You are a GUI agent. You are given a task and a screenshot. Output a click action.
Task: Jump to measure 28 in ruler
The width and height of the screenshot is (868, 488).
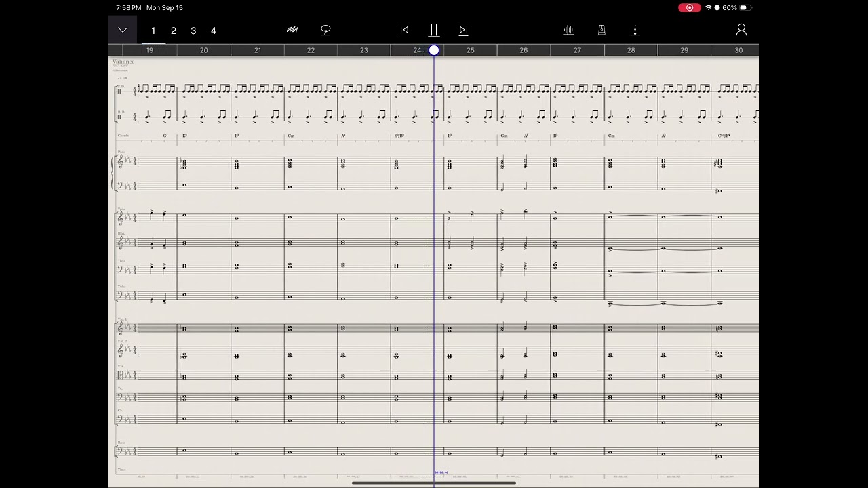click(x=631, y=50)
